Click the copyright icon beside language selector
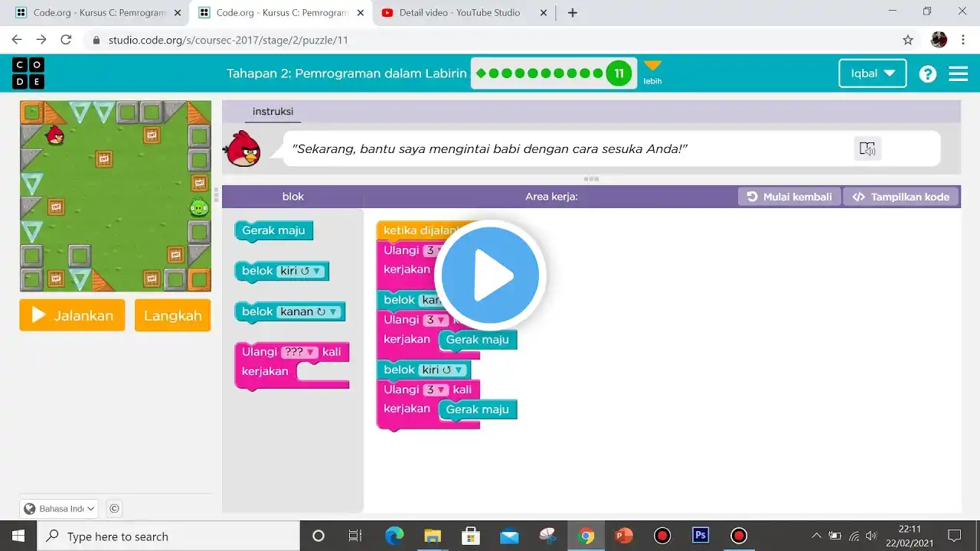The width and height of the screenshot is (980, 551). point(114,508)
